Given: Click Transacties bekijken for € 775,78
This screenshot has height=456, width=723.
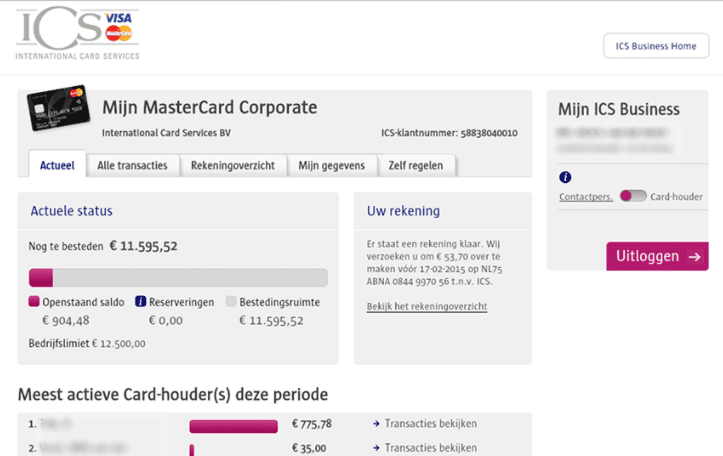Looking at the screenshot, I should click(430, 423).
